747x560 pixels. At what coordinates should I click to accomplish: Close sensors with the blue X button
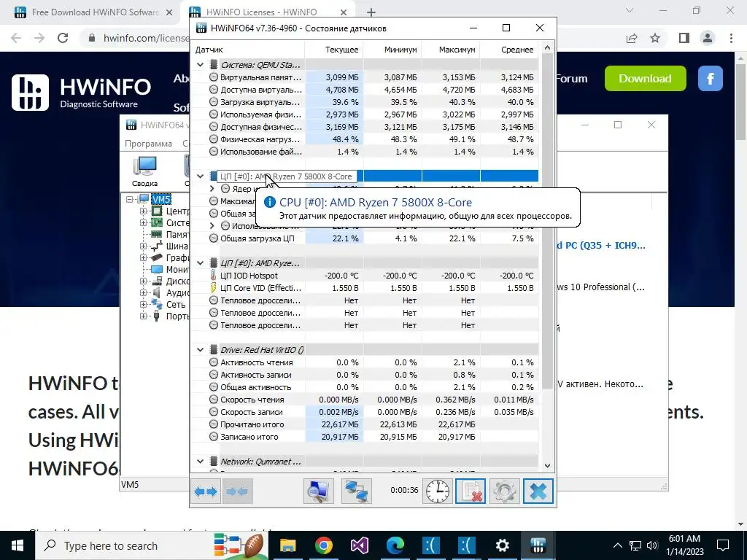pos(538,491)
